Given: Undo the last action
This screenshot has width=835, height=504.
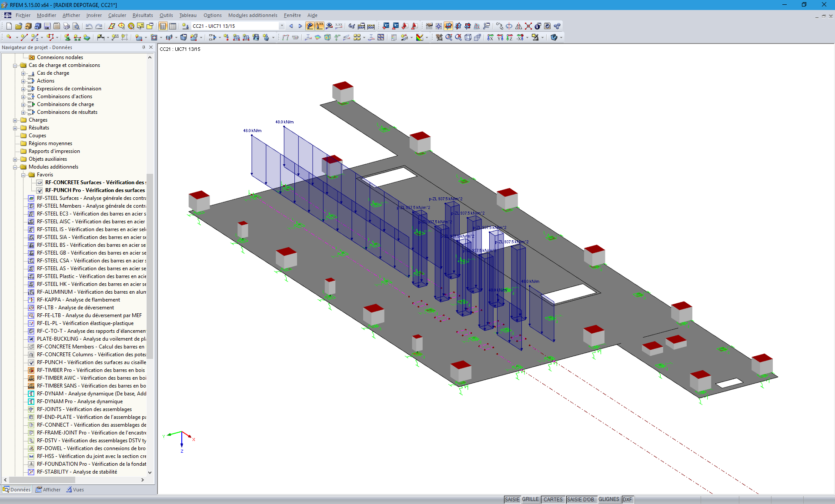Looking at the screenshot, I should tap(89, 26).
